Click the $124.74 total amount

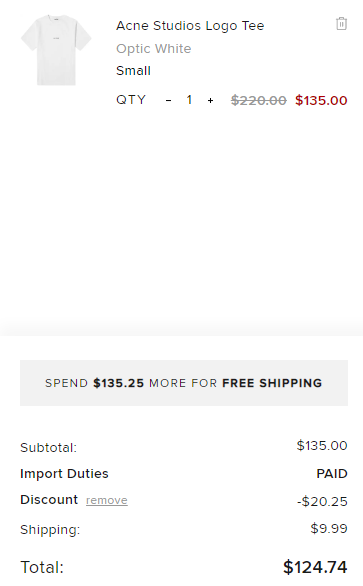[315, 567]
